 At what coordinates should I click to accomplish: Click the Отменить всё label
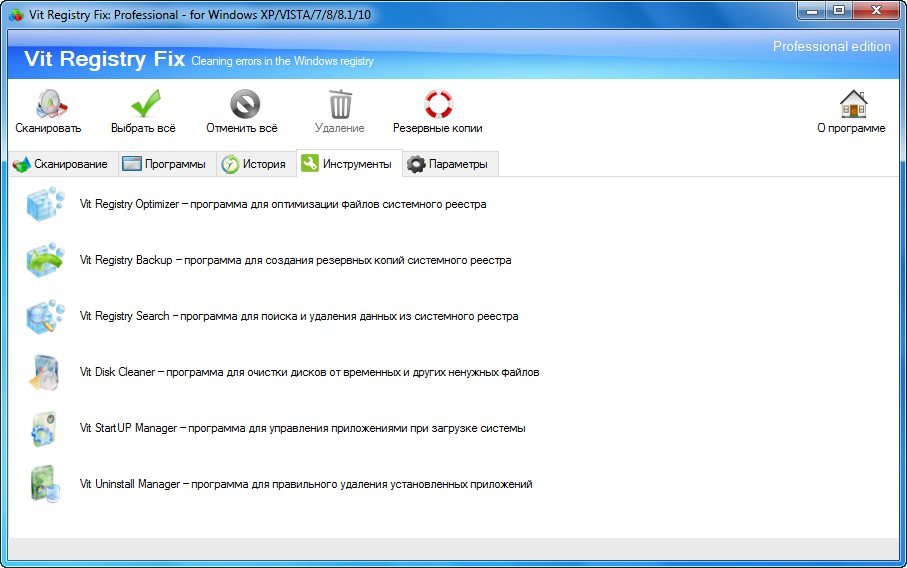tap(242, 128)
